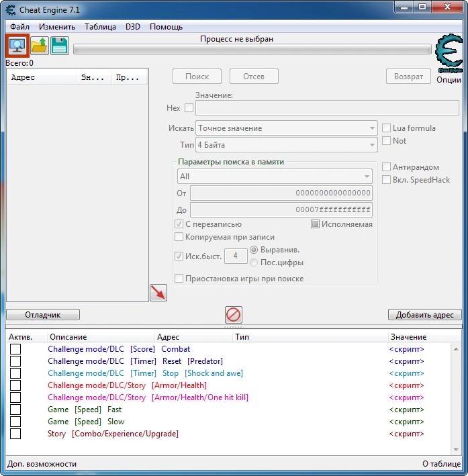Open the process selection computer icon
The width and height of the screenshot is (468, 476).
(x=17, y=46)
